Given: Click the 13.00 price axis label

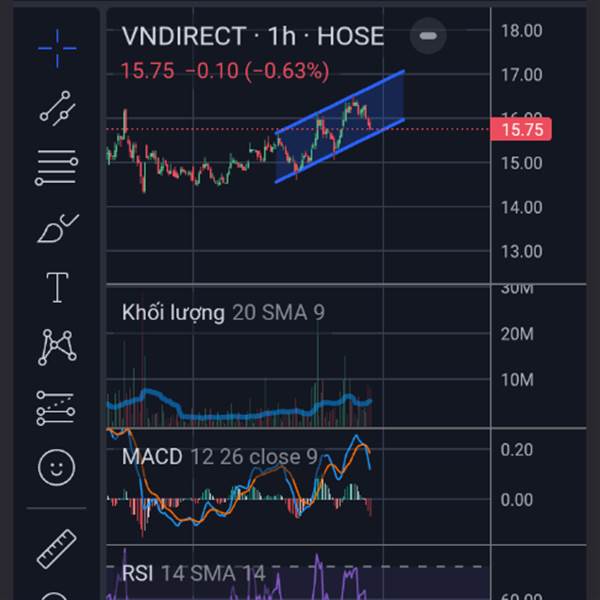Looking at the screenshot, I should (x=521, y=251).
